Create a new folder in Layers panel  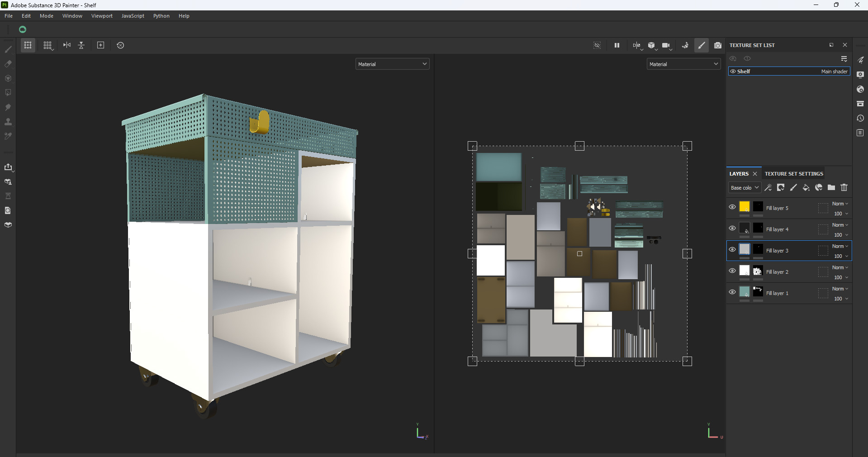(x=831, y=188)
